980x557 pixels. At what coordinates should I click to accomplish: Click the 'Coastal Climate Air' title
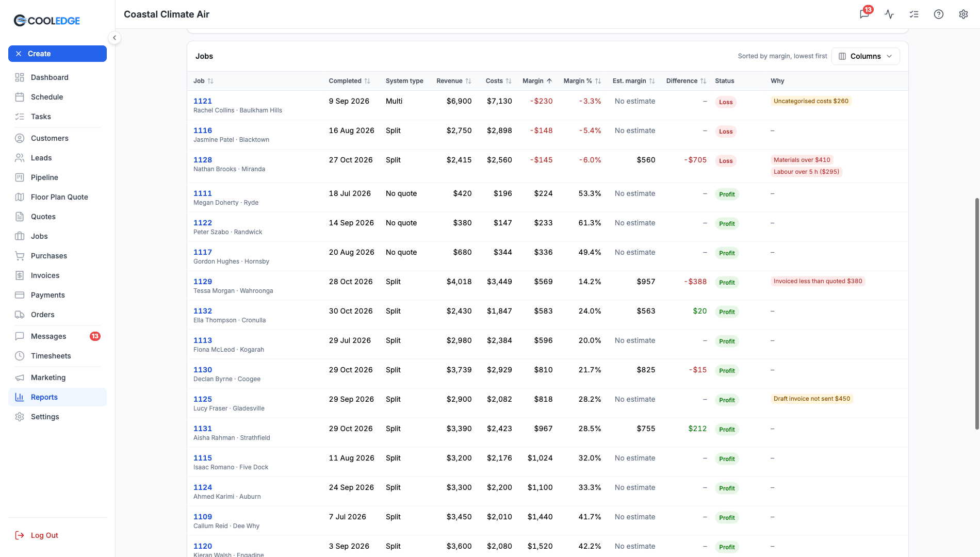167,14
